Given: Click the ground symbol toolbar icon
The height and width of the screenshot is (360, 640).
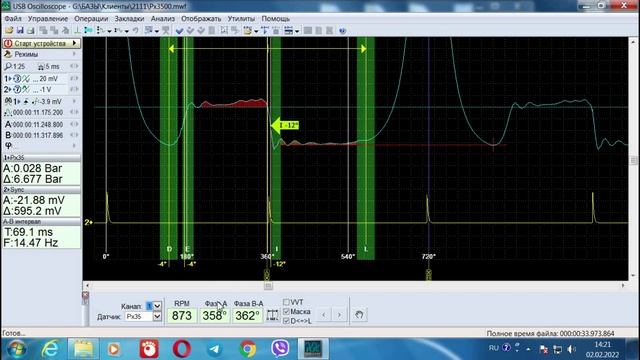Looking at the screenshot, I should [x=77, y=31].
